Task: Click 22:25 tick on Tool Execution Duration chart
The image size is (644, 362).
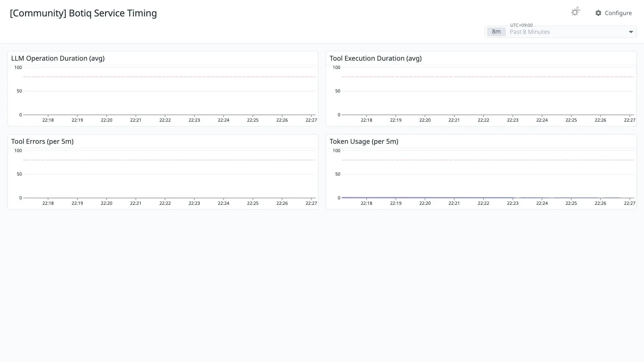Action: pyautogui.click(x=571, y=120)
